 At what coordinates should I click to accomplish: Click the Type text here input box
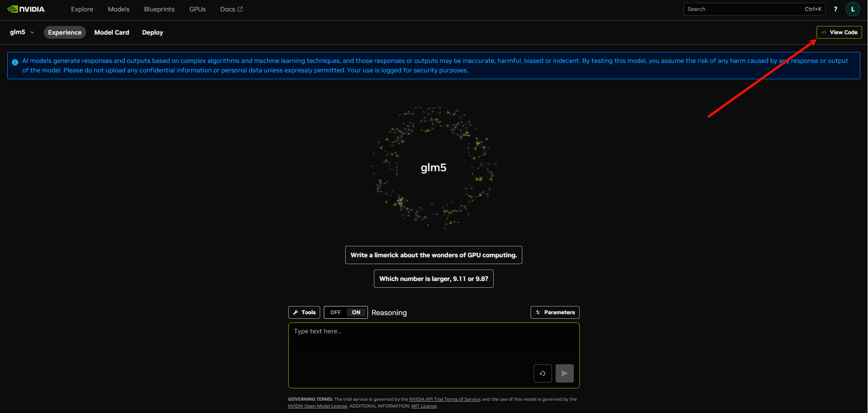tap(410, 346)
